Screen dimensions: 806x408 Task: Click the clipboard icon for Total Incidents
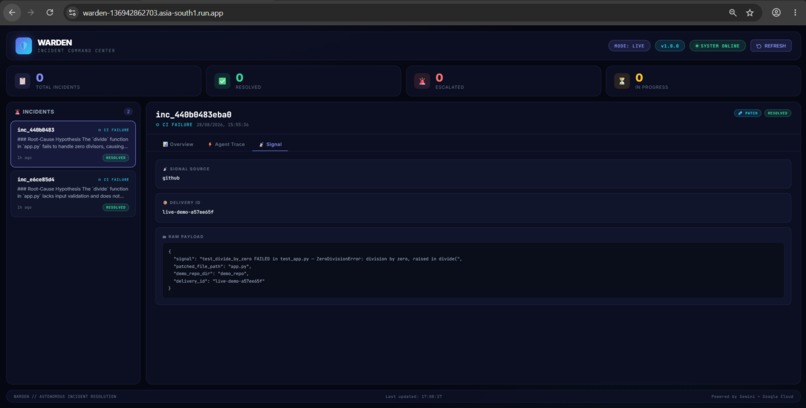[x=22, y=81]
